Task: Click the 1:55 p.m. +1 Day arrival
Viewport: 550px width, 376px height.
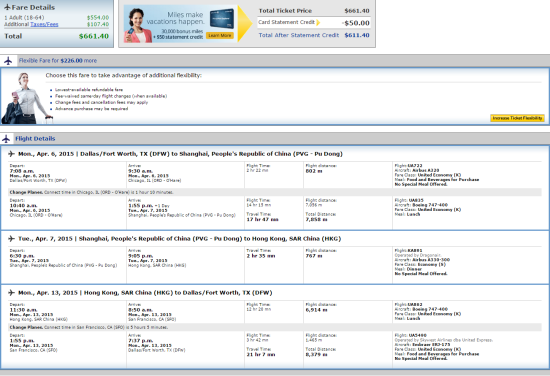Action: click(149, 206)
